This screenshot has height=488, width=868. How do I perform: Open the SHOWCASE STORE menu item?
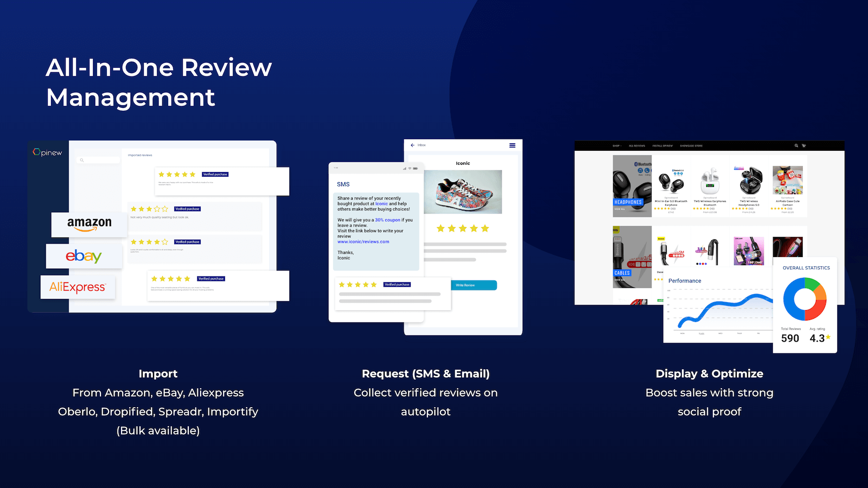tap(691, 146)
